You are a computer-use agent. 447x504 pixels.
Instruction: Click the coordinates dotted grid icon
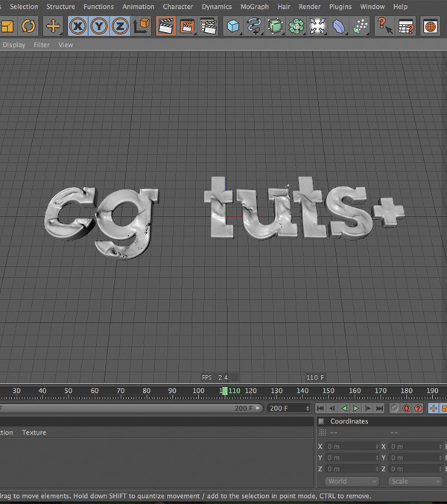click(322, 433)
